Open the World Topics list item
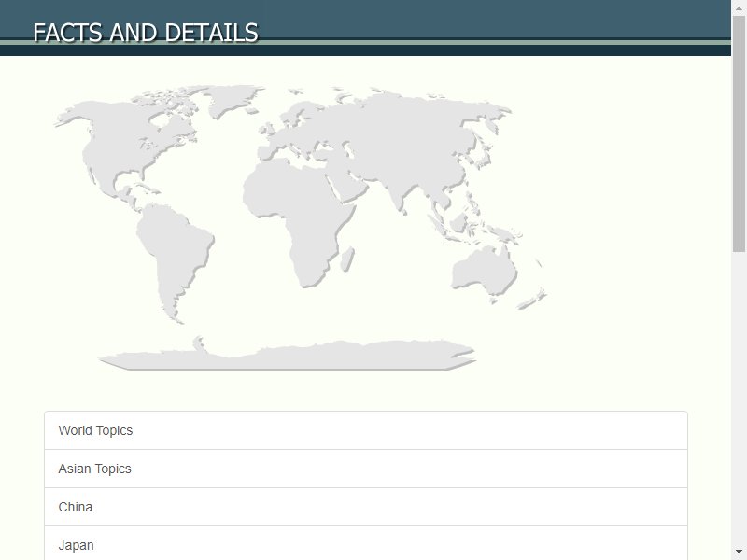This screenshot has height=560, width=747. pyautogui.click(x=366, y=430)
